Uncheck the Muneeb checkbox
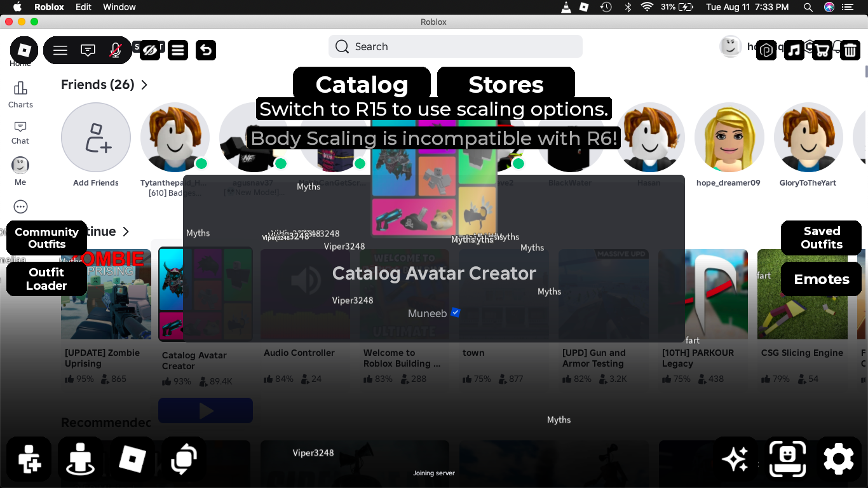 click(455, 312)
